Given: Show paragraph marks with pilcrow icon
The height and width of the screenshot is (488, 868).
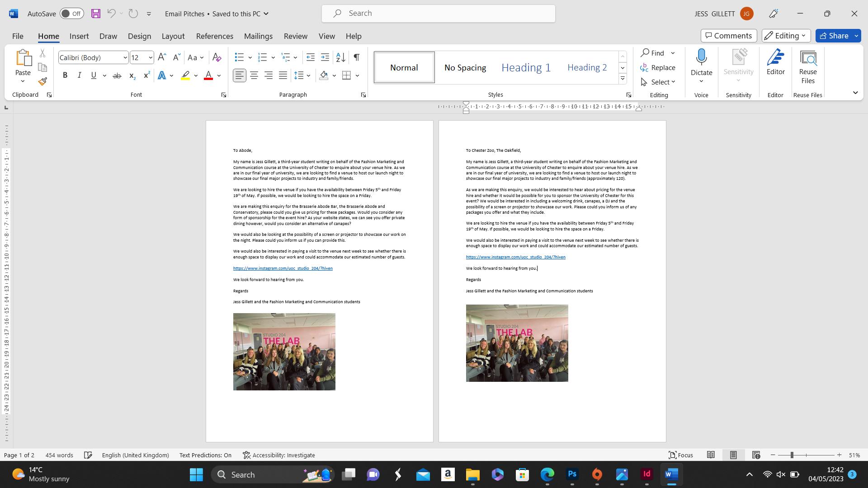Looking at the screenshot, I should [356, 57].
